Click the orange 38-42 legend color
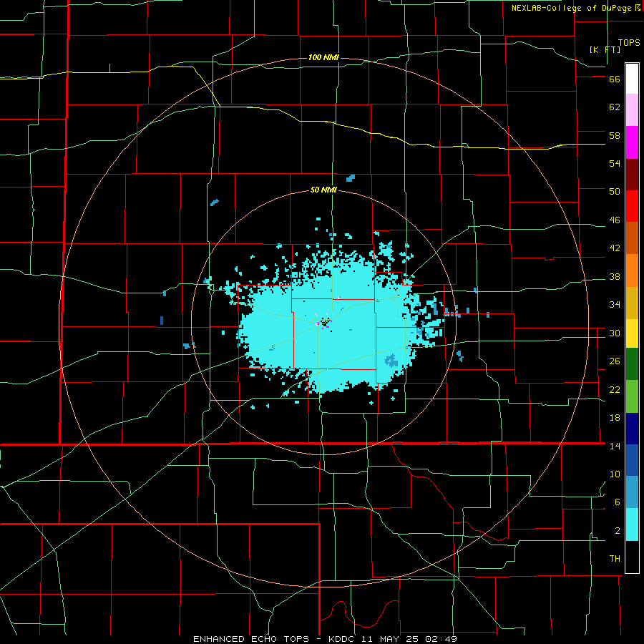The height and width of the screenshot is (644, 644). pos(632,270)
